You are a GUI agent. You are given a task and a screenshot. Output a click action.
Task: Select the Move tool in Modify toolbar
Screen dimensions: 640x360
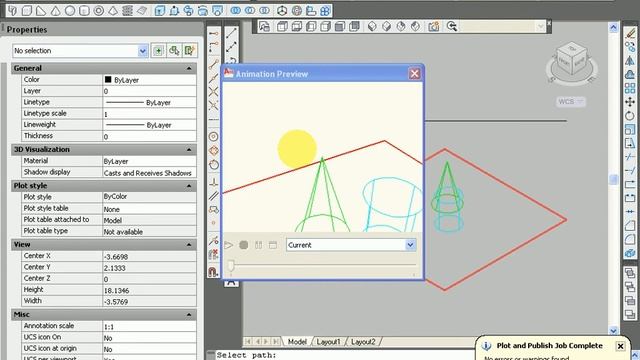pyautogui.click(x=630, y=102)
